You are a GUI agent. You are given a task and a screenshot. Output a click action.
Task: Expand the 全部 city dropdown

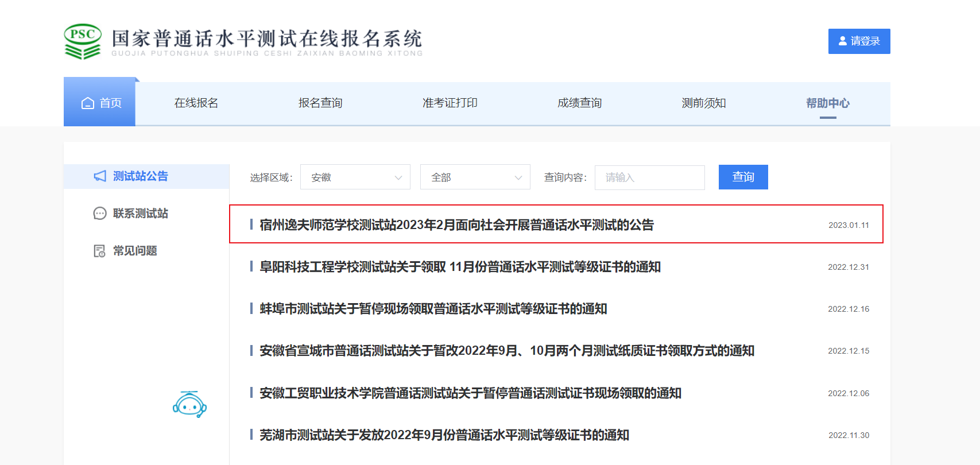pos(475,177)
